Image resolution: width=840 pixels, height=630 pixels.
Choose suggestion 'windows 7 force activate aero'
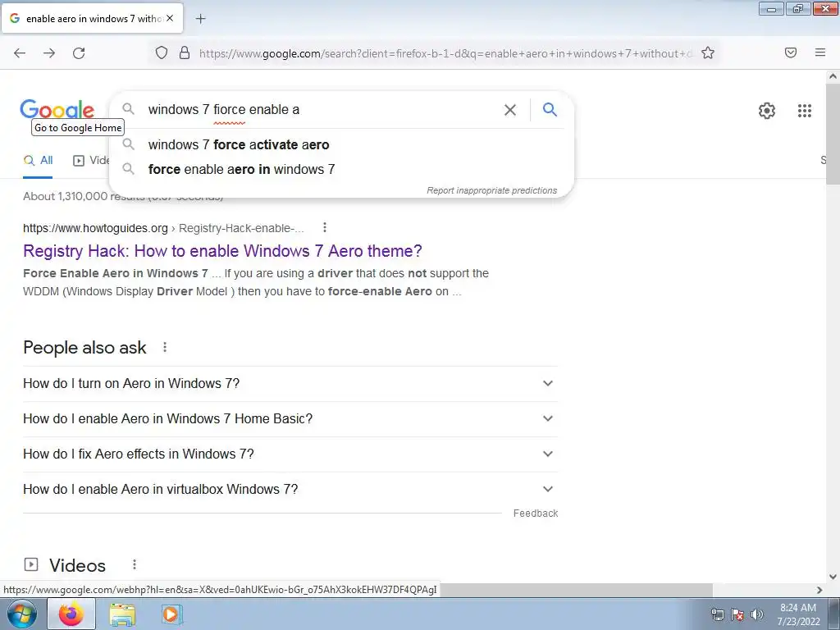341,144
